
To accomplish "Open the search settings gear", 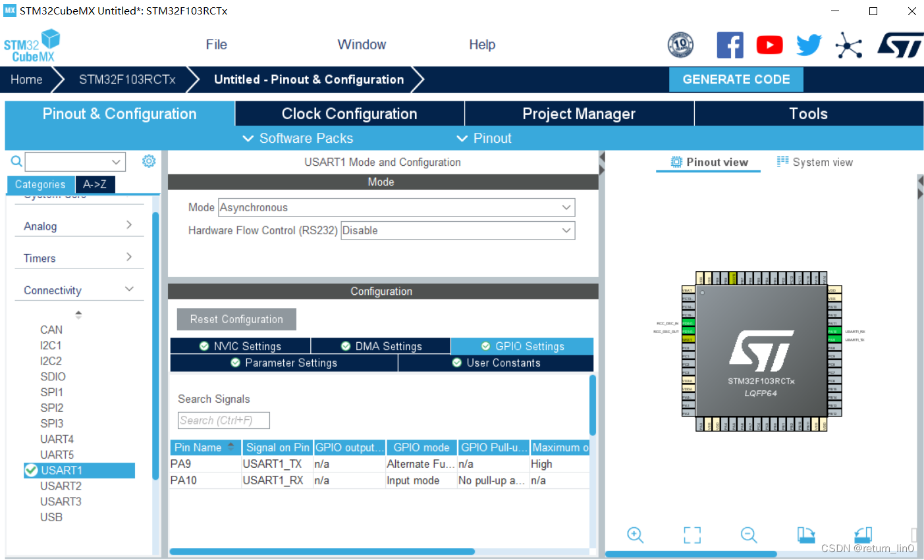I will click(x=149, y=161).
